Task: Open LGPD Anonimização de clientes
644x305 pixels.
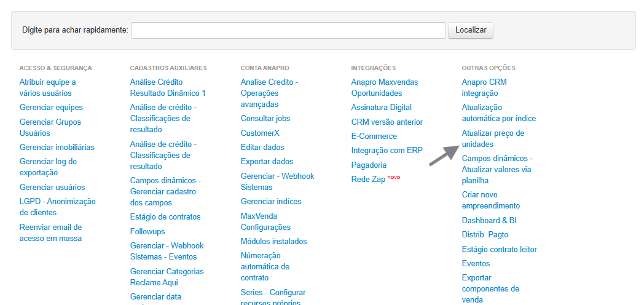Action: coord(57,207)
